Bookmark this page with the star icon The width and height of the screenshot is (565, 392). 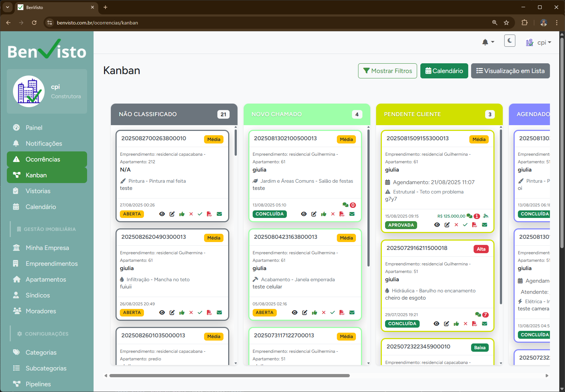[x=506, y=23]
